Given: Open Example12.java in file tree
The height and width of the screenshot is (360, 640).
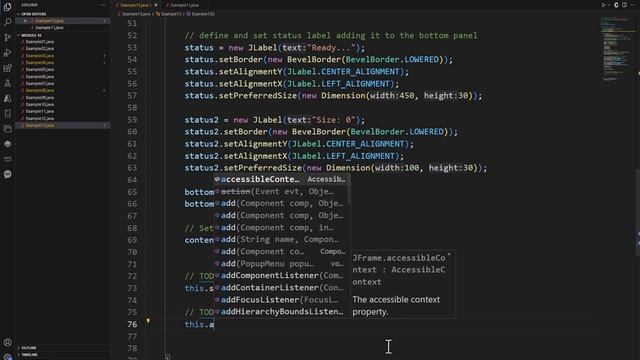Looking at the screenshot, I should (x=40, y=118).
